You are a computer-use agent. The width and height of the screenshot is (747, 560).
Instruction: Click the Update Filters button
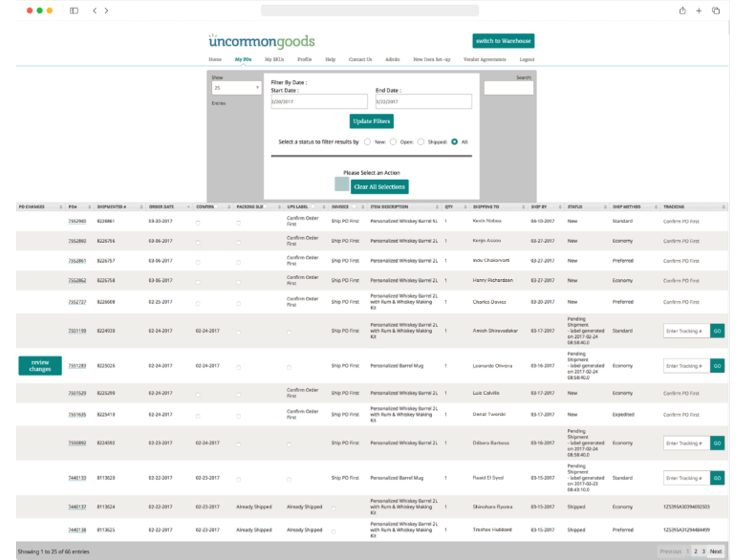coord(372,121)
